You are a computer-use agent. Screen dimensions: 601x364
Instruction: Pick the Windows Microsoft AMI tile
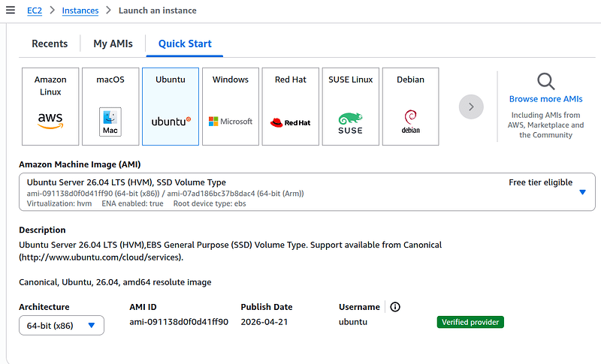pyautogui.click(x=231, y=107)
